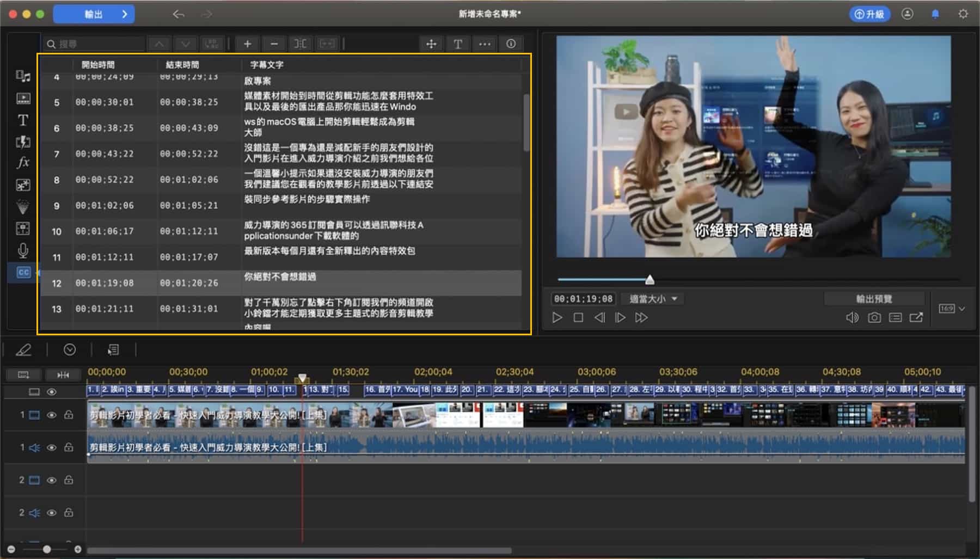Take a snapshot with the camera icon
980x559 pixels.
tap(874, 317)
